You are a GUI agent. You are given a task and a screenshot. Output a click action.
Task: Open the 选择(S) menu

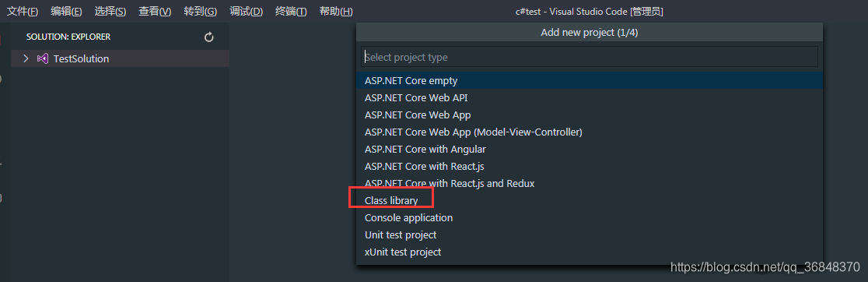coord(110,11)
